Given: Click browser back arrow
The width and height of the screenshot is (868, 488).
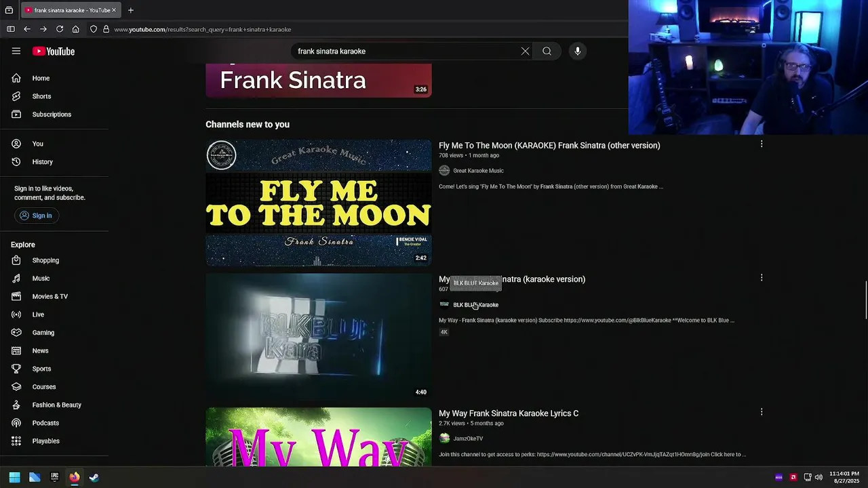Looking at the screenshot, I should click(27, 29).
